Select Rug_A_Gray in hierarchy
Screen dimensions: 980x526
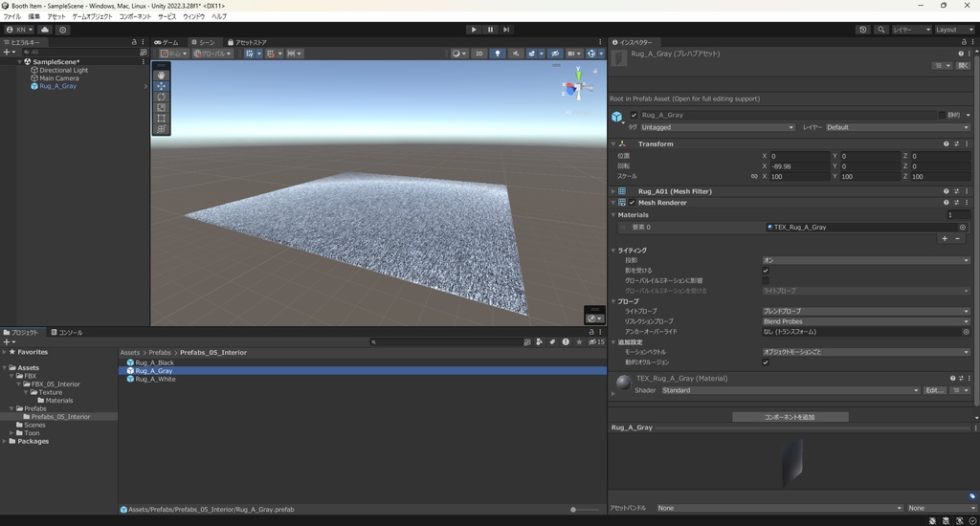(57, 86)
